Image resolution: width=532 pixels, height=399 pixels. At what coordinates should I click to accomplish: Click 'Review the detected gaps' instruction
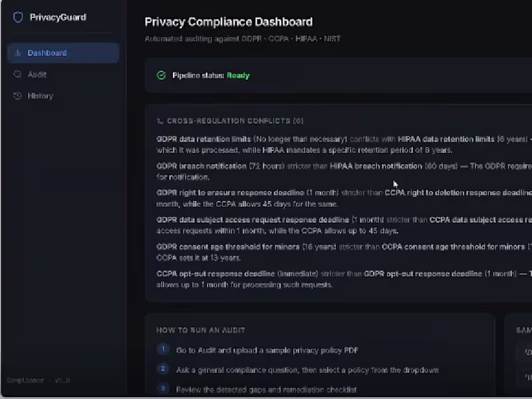[x=267, y=390]
